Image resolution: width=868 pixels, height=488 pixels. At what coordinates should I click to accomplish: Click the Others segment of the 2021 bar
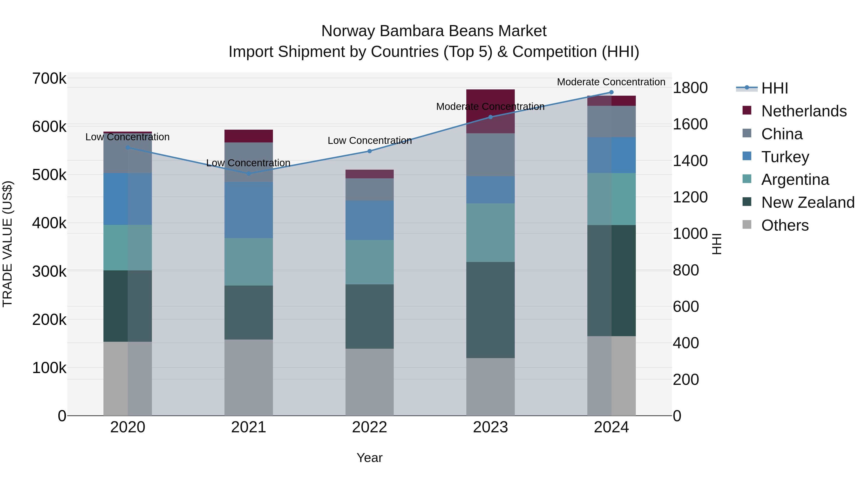pyautogui.click(x=249, y=378)
